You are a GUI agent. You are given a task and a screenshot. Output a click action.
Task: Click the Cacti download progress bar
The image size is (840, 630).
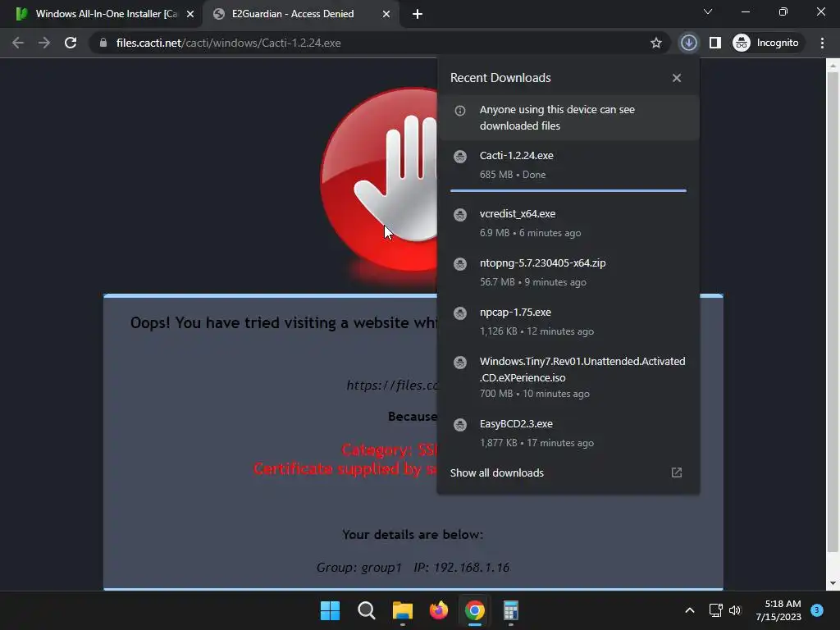pos(568,190)
